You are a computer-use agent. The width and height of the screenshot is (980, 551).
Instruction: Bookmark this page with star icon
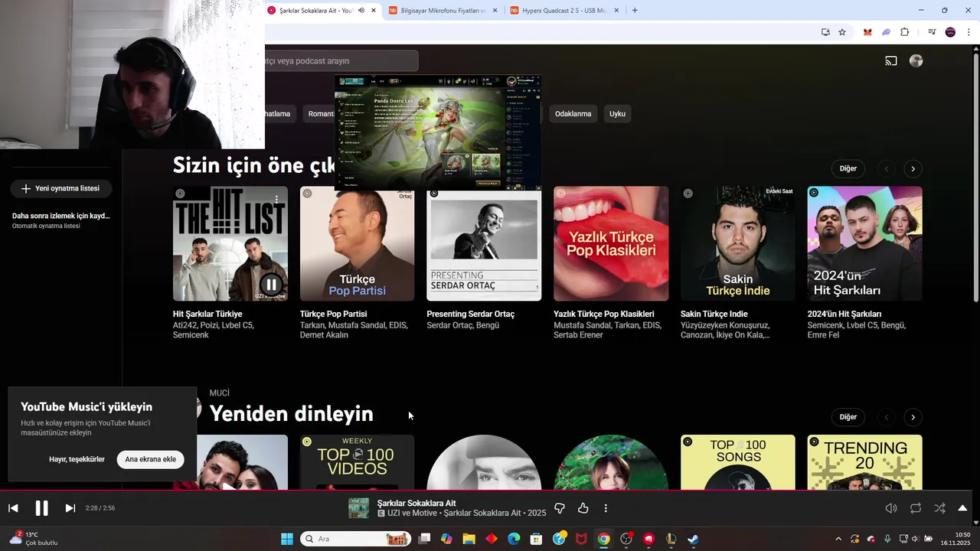(x=842, y=32)
